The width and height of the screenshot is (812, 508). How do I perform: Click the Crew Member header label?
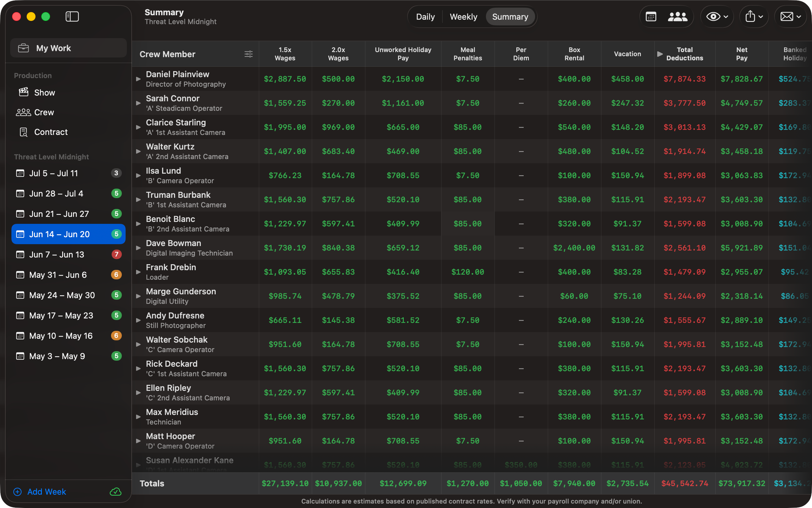pyautogui.click(x=167, y=54)
